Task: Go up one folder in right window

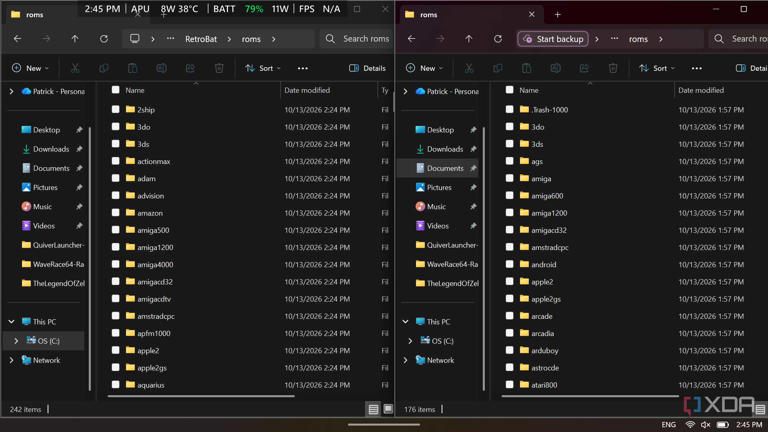Action: 469,39
